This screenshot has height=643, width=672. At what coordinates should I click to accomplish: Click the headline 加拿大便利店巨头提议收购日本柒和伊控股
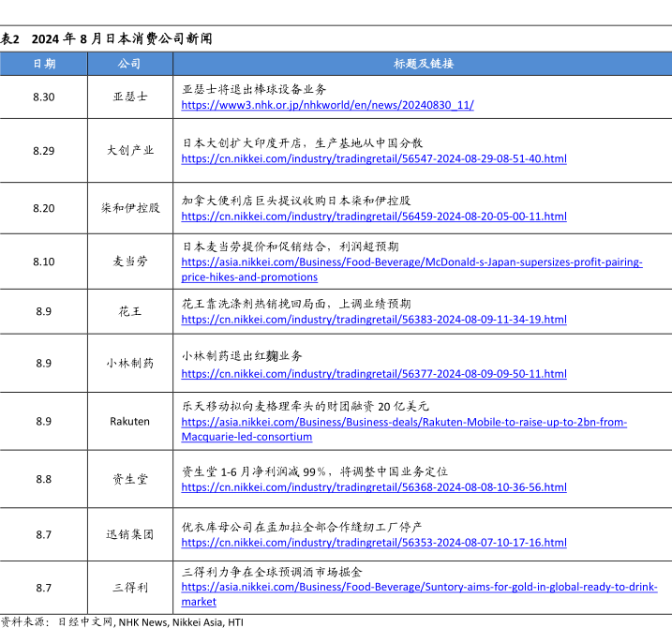point(296,201)
